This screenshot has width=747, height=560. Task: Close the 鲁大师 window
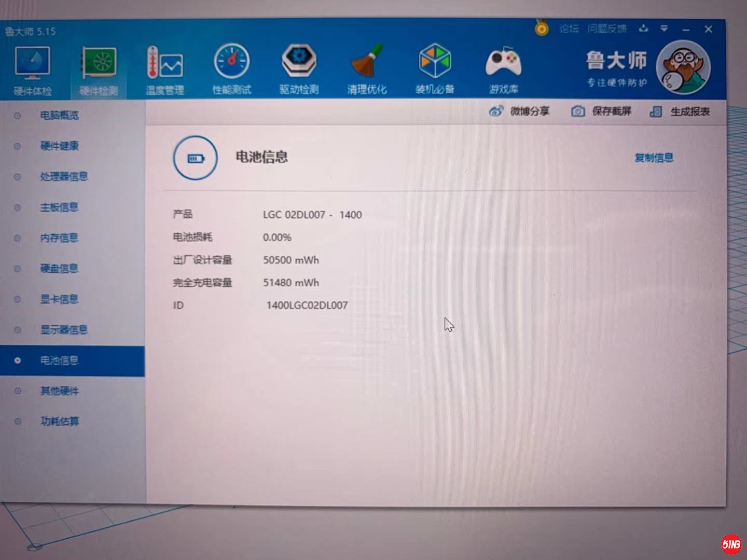pos(709,30)
